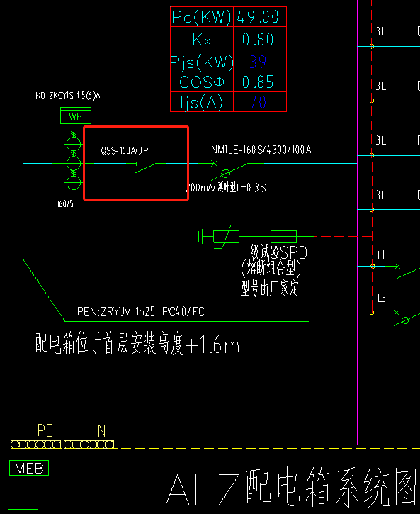Select the N terminal bar

click(89, 445)
